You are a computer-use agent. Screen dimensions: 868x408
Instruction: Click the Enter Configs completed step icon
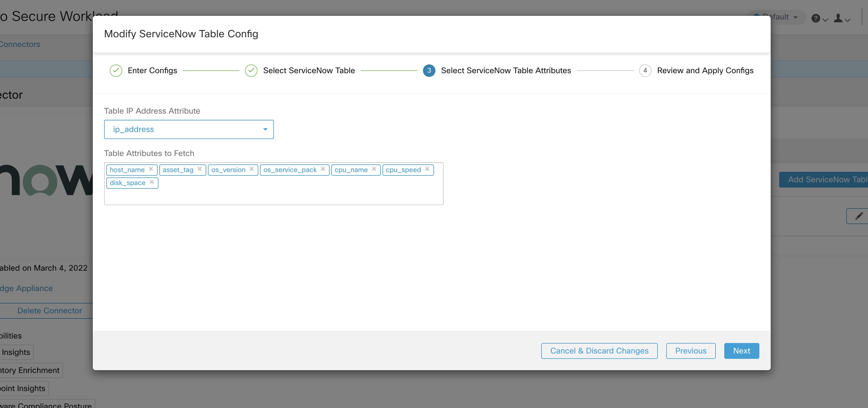116,70
